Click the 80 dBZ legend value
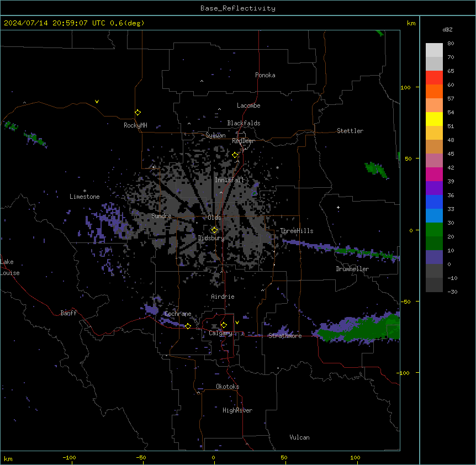 (x=451, y=43)
